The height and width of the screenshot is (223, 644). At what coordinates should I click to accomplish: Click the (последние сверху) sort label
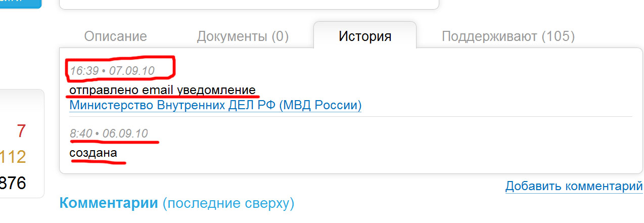(x=228, y=204)
